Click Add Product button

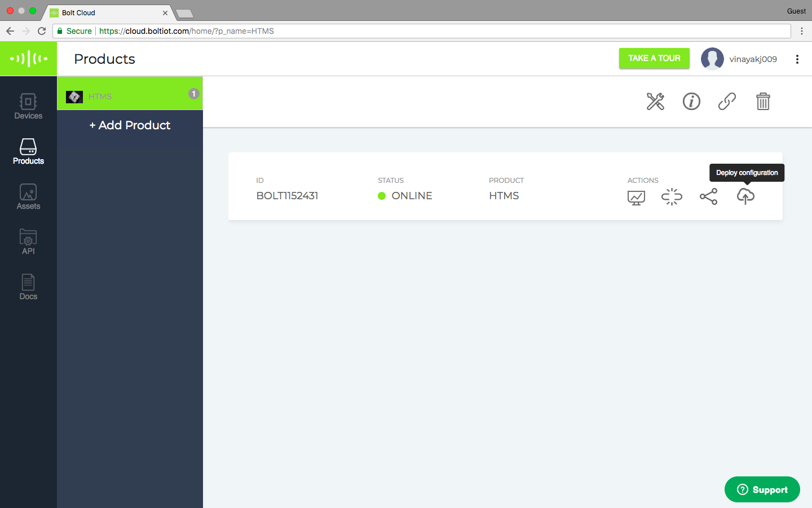[130, 125]
